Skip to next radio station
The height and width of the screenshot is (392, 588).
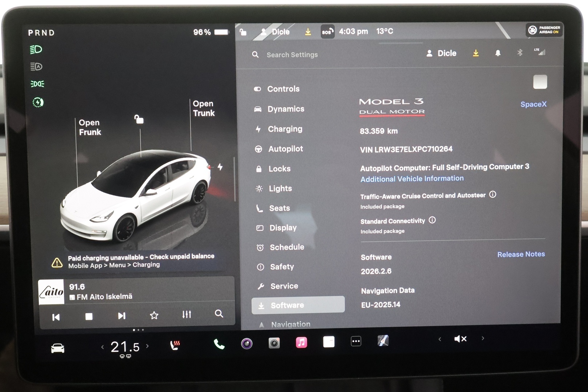pos(122,316)
